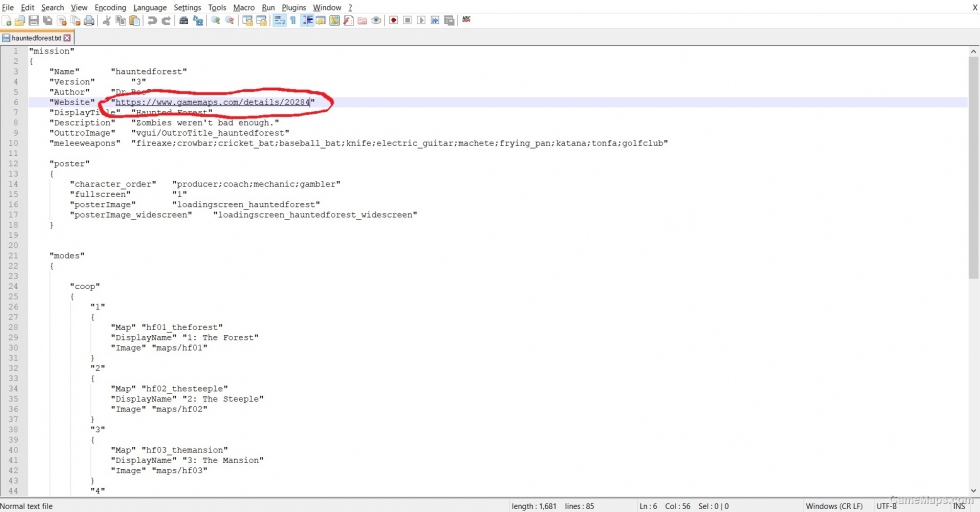This screenshot has width=980, height=512.
Task: Play back the recorded macro icon
Action: pyautogui.click(x=421, y=21)
